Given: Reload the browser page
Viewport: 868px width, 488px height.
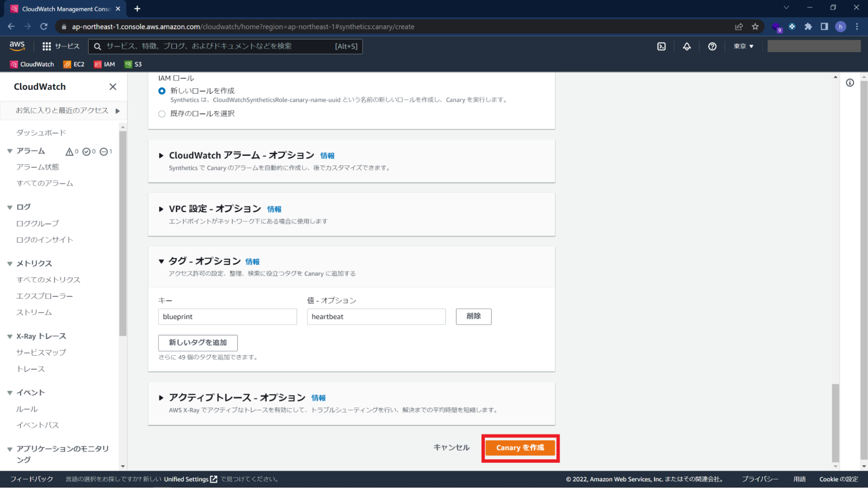Looking at the screenshot, I should click(44, 26).
